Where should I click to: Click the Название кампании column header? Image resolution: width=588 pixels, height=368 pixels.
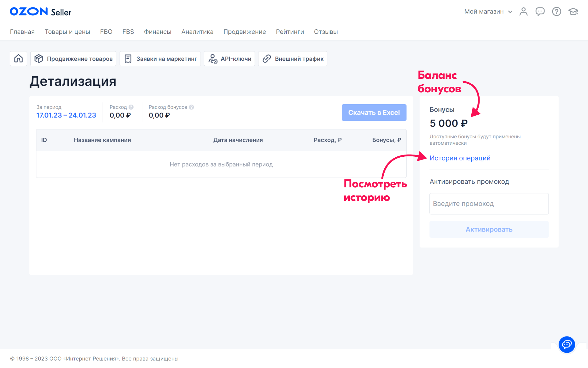[x=102, y=140]
